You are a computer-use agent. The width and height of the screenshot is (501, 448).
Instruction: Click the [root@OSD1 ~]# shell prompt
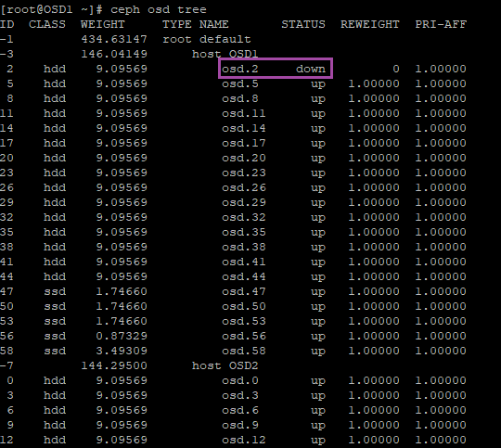[51, 9]
